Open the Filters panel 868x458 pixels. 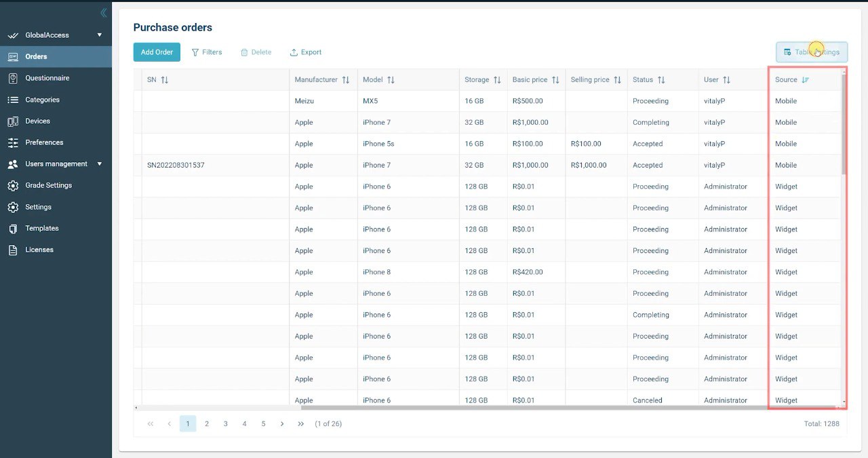pyautogui.click(x=207, y=52)
